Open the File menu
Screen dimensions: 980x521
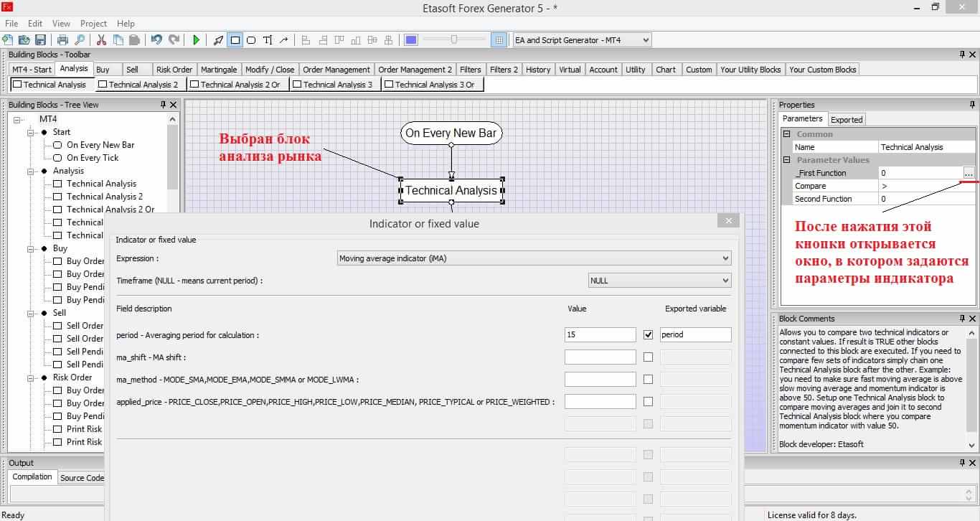pos(11,24)
